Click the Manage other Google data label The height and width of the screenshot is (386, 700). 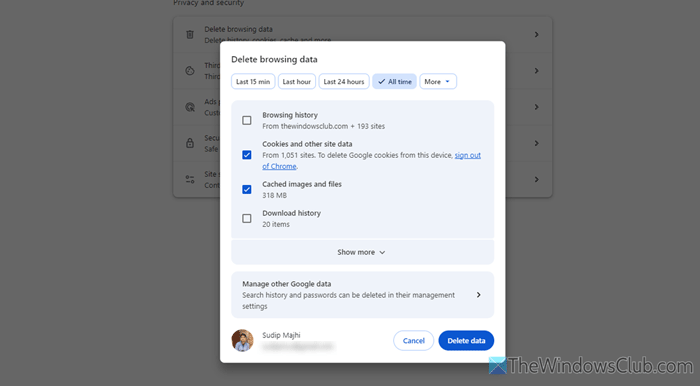[x=287, y=284]
